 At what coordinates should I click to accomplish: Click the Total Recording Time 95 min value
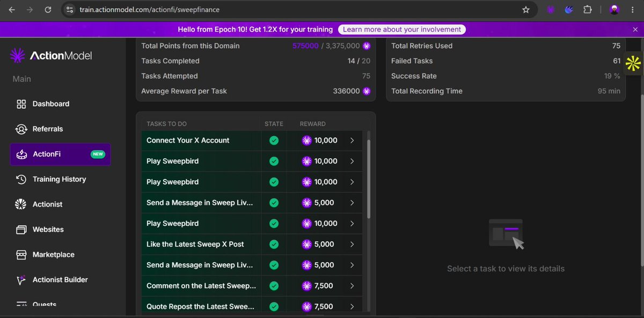coord(609,91)
